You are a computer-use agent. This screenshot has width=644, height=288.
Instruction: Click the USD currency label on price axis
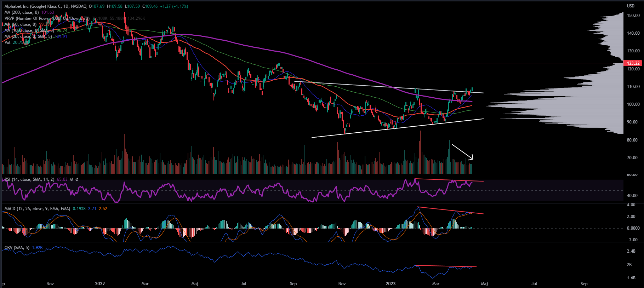[631, 6]
